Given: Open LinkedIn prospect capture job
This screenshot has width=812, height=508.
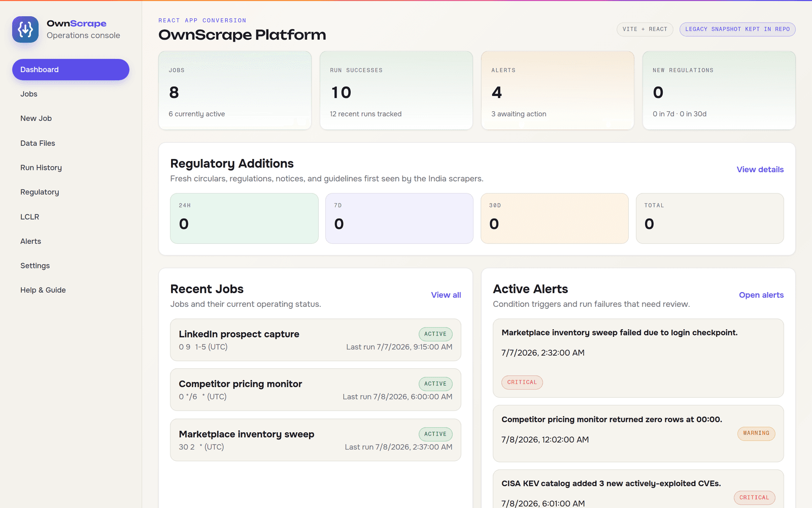Looking at the screenshot, I should (x=316, y=340).
